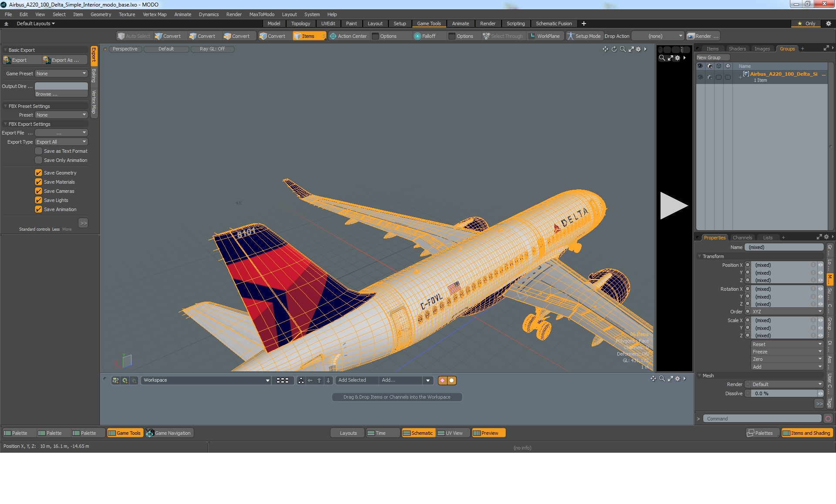Screen dimensions: 836x504
Task: Expand the Airbus group tree item
Action: coord(740,77)
